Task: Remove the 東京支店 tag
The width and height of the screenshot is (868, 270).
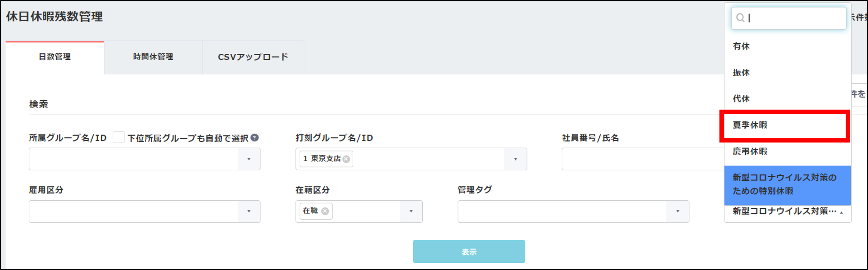Action: pos(346,159)
